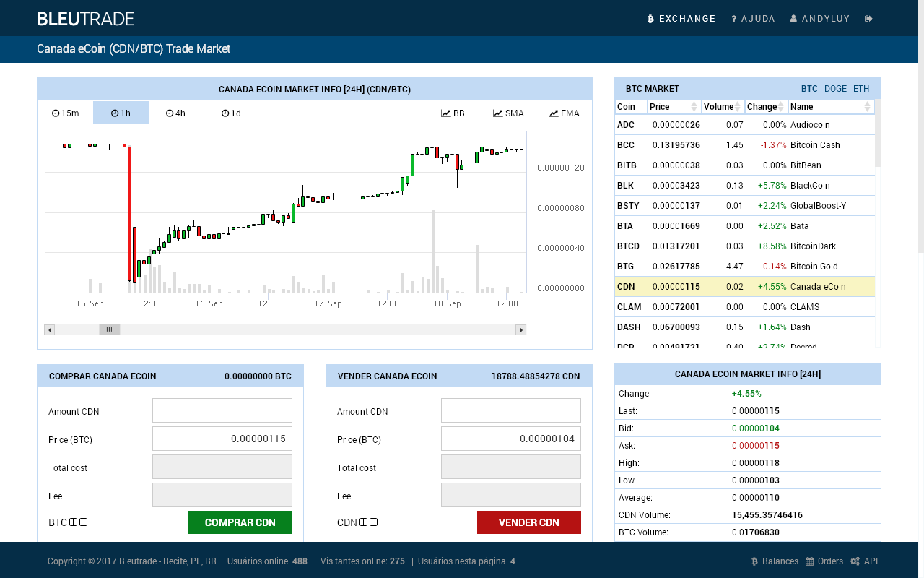Select the BTCD BitcoinDark row
The image size is (924, 578).
pos(745,246)
